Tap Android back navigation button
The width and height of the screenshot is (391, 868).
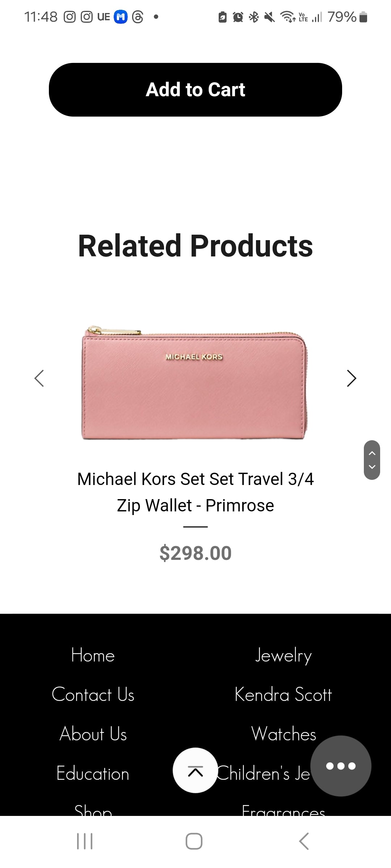[304, 841]
